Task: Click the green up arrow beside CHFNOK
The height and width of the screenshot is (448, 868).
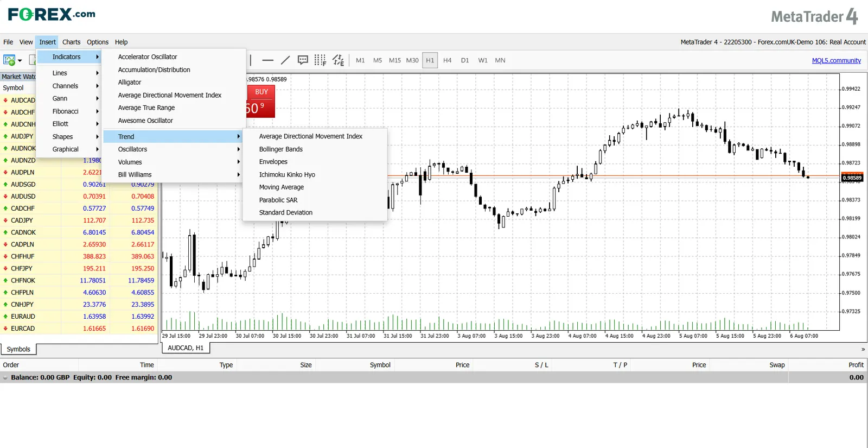Action: pyautogui.click(x=5, y=281)
